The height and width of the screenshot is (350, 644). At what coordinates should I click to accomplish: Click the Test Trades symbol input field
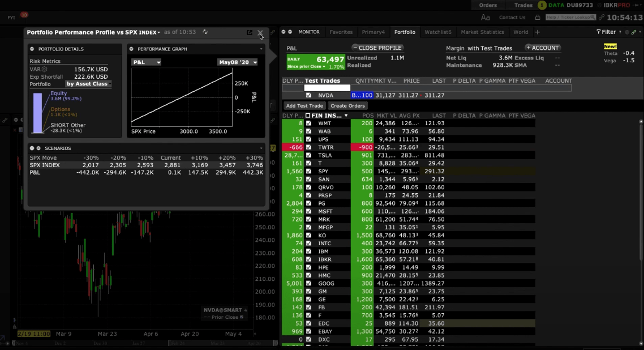pyautogui.click(x=327, y=88)
